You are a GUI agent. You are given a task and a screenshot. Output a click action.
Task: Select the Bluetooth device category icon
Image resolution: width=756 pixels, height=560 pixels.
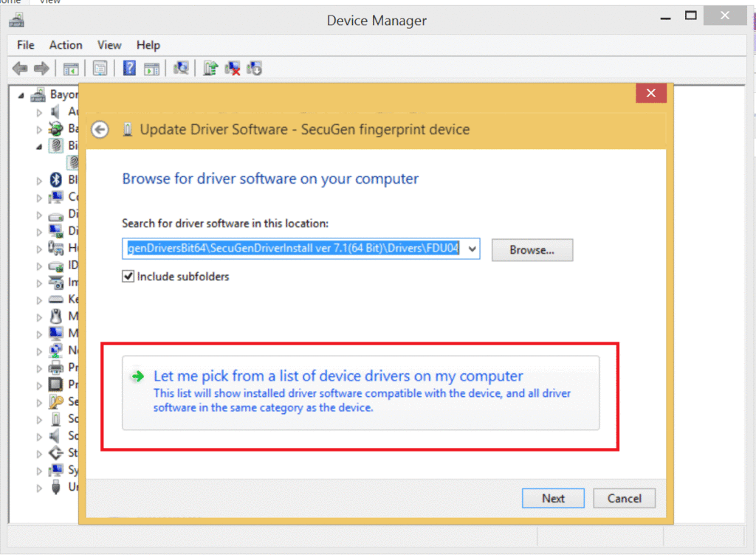[55, 180]
